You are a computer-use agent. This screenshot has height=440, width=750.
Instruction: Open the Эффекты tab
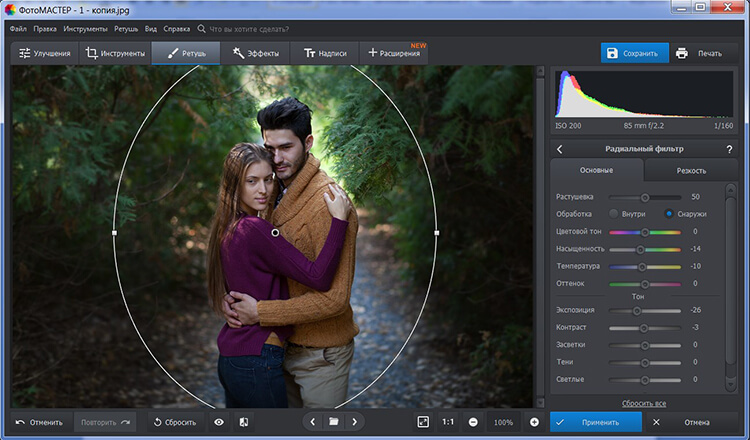pyautogui.click(x=256, y=53)
